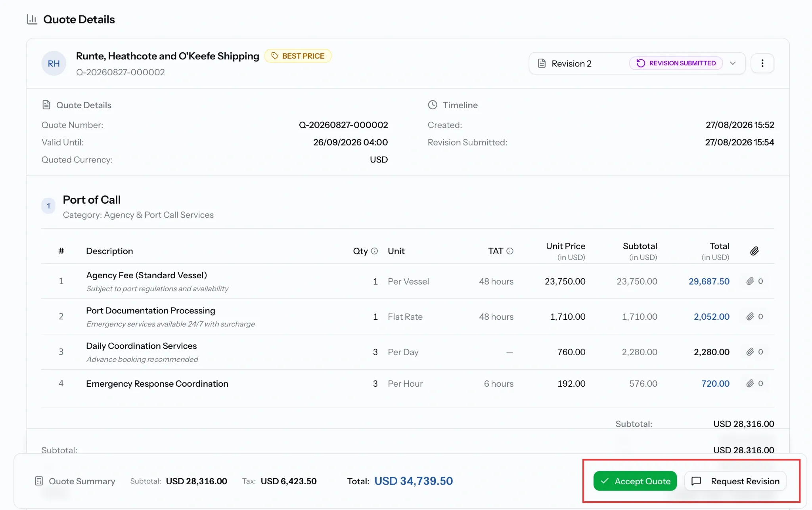Click the Qty info icon
This screenshot has height=510, width=812.
(x=374, y=251)
